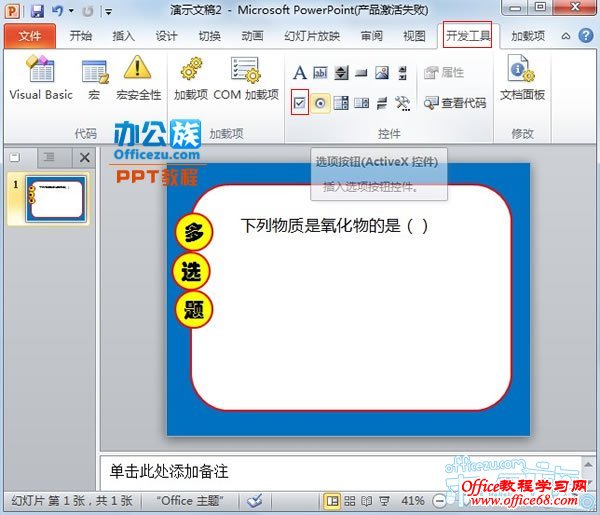Click the 查看代码 View Code button
The image size is (600, 515).
455,103
